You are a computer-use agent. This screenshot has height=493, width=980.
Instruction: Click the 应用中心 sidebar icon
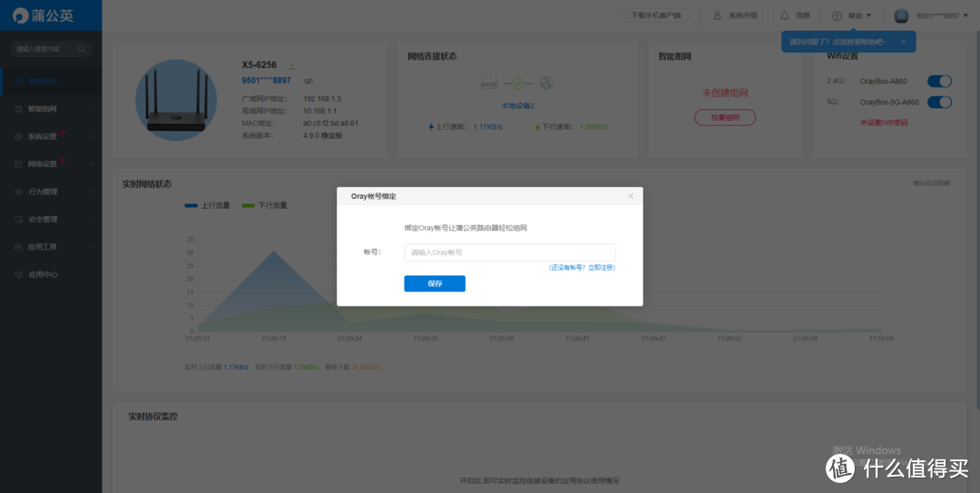(19, 275)
